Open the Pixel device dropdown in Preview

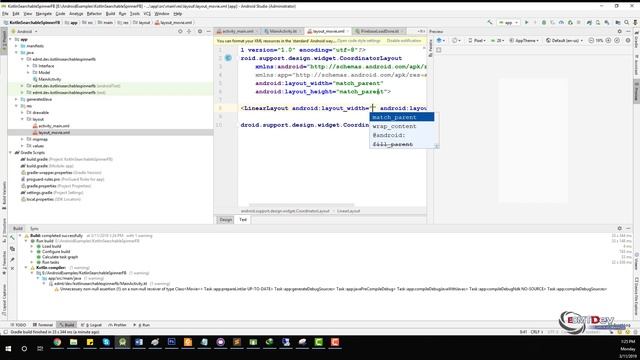[x=477, y=40]
